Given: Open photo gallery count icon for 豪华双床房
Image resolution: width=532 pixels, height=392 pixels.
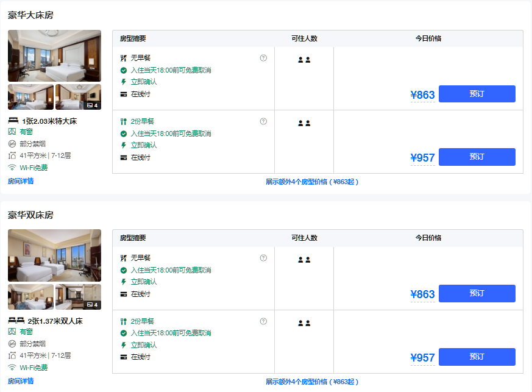Looking at the screenshot, I should pos(93,305).
